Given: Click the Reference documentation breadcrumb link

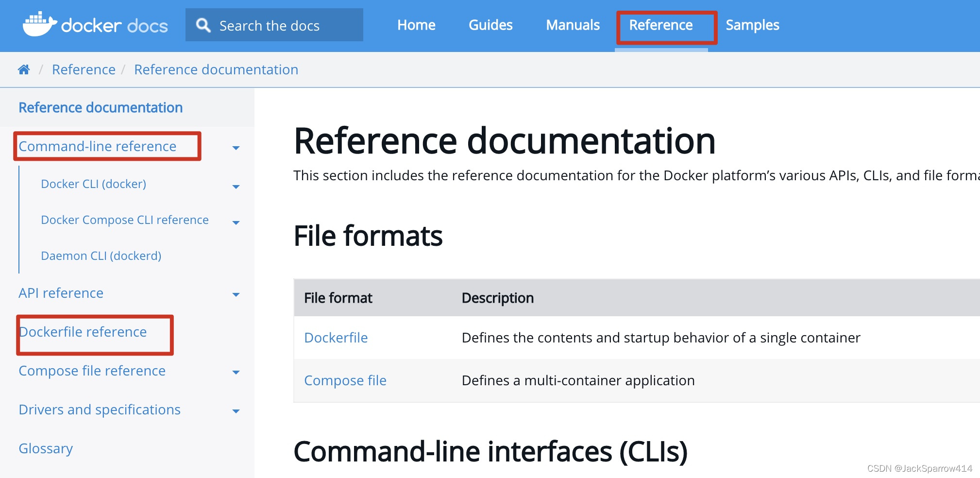Looking at the screenshot, I should (216, 69).
